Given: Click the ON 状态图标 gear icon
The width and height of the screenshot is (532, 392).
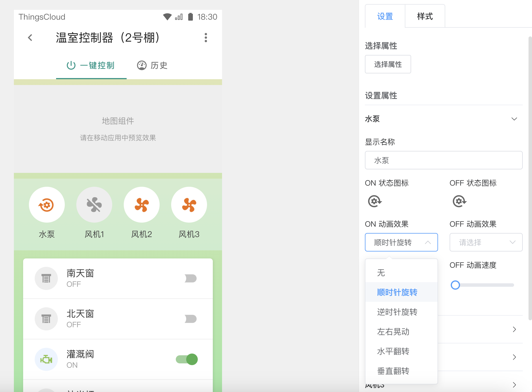Looking at the screenshot, I should [374, 201].
